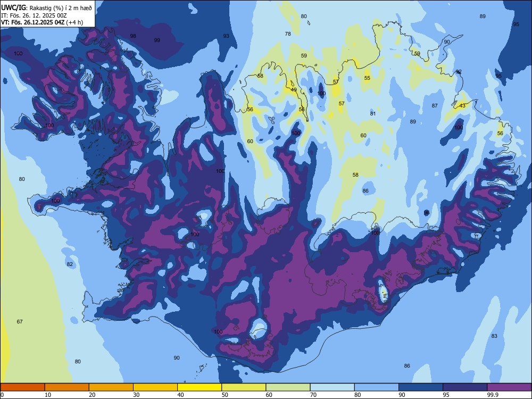Click the dark orange 0–10 legend swatch
Viewport: 532px width, 399px height.
click(22, 387)
